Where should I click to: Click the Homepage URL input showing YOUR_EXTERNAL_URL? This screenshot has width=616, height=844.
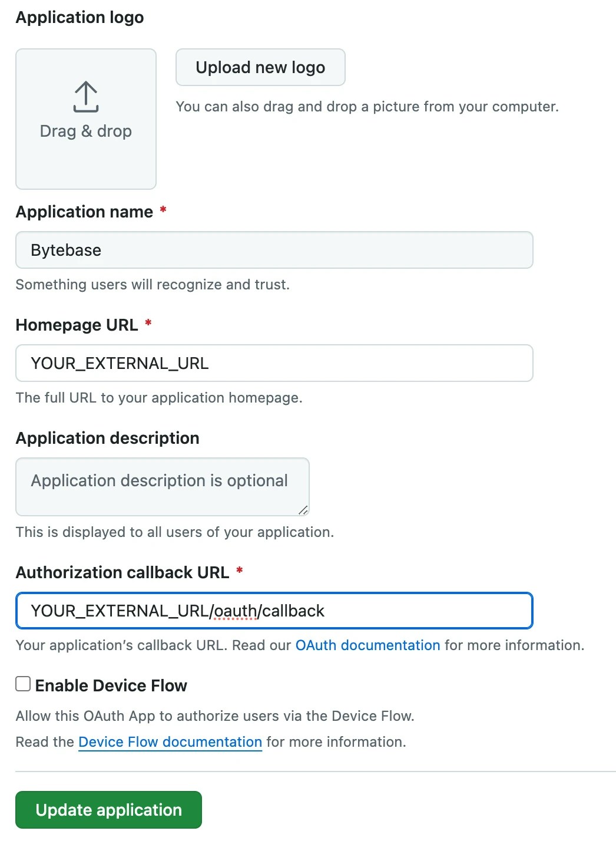pyautogui.click(x=274, y=363)
